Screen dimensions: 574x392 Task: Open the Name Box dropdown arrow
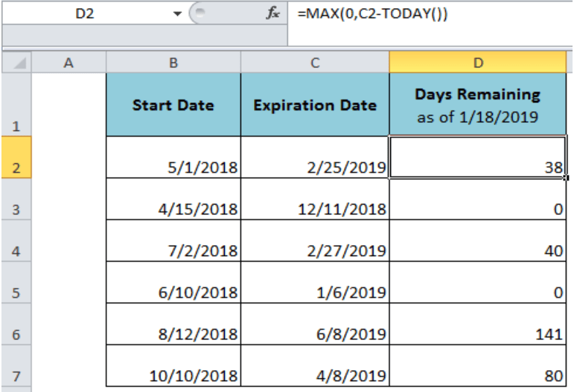pos(177,14)
